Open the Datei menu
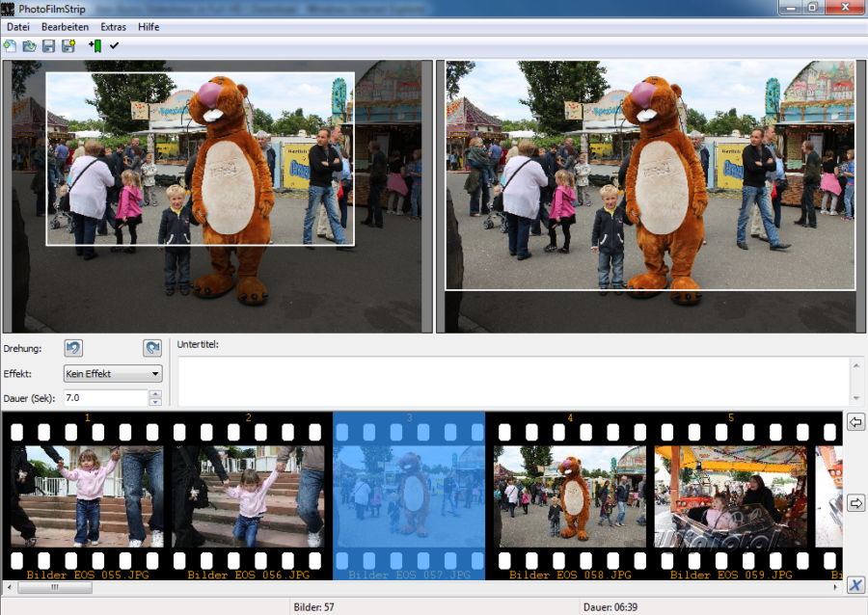The width and height of the screenshot is (868, 615). (x=18, y=27)
